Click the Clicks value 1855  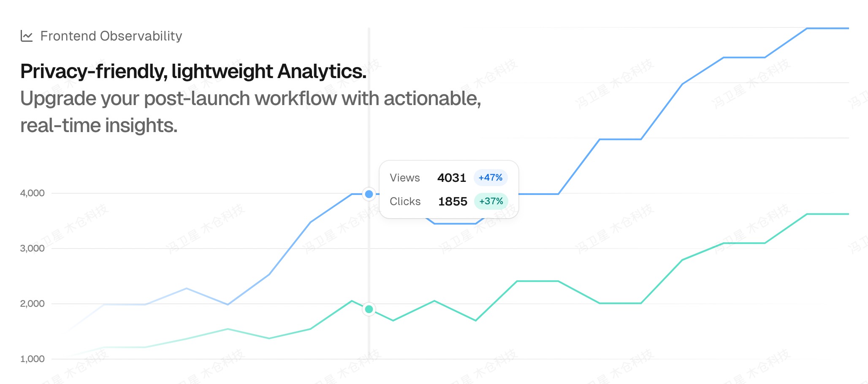click(x=453, y=202)
